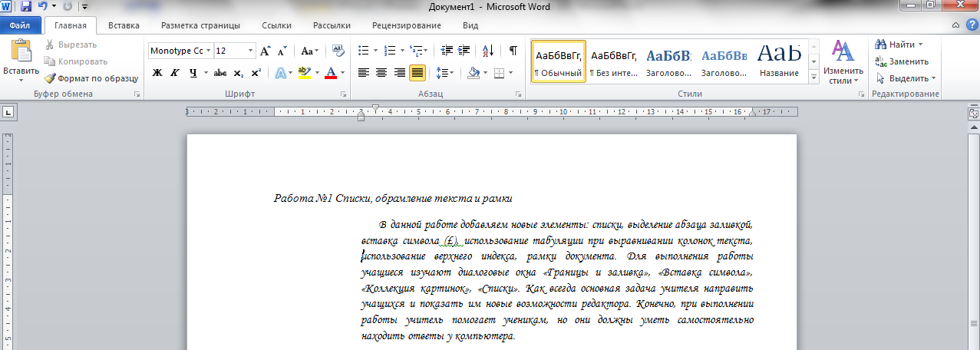Click the Найти button
Image resolution: width=980 pixels, height=350 pixels.
coord(900,45)
